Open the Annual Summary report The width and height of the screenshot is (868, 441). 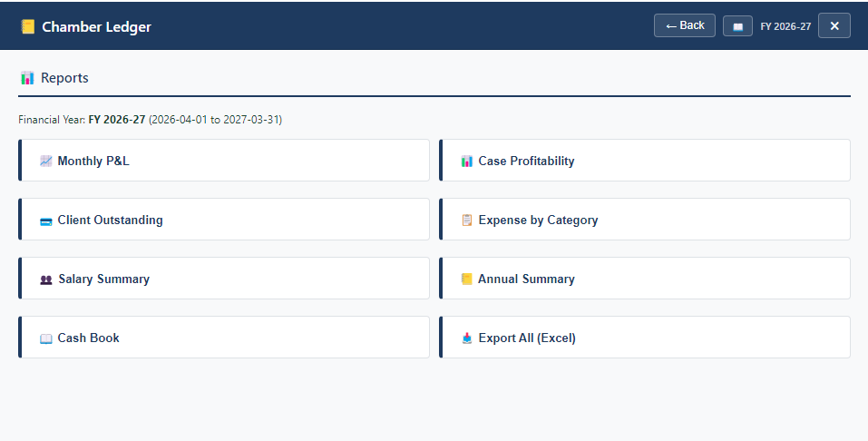644,278
